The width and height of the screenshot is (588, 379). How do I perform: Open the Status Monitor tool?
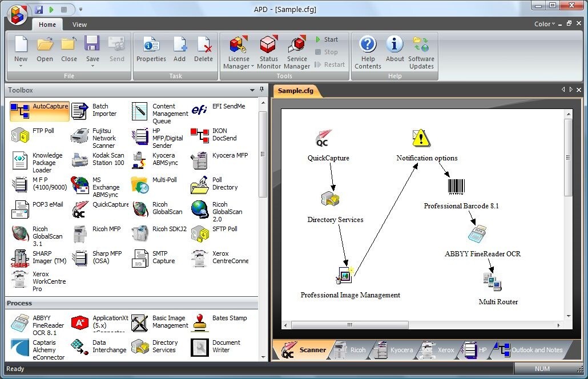click(x=268, y=53)
